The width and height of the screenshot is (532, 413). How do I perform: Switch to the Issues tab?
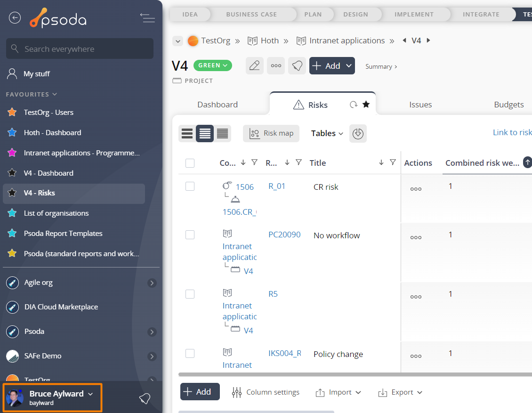tap(420, 105)
